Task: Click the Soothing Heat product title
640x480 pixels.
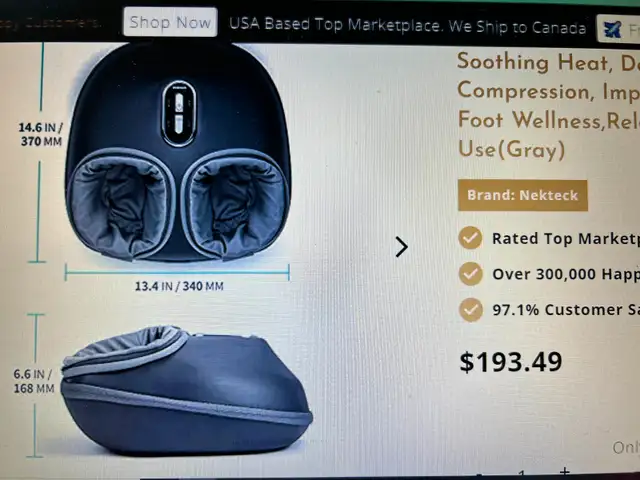Action: (x=548, y=105)
